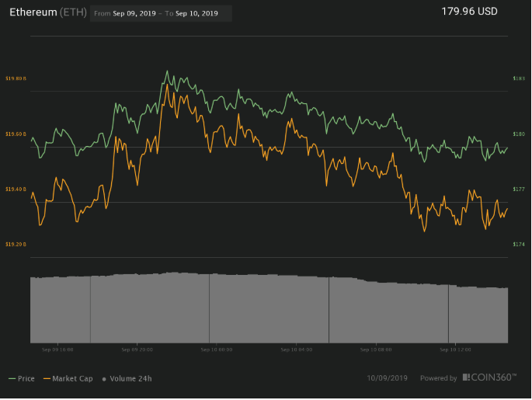Click the $174 price axis label
Image resolution: width=532 pixels, height=400 pixels.
pyautogui.click(x=519, y=245)
